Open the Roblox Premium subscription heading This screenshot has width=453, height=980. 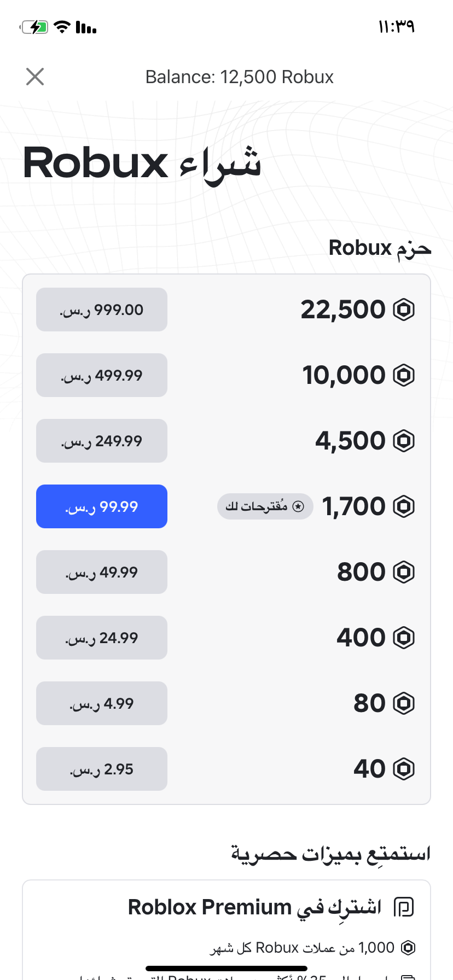click(x=254, y=907)
